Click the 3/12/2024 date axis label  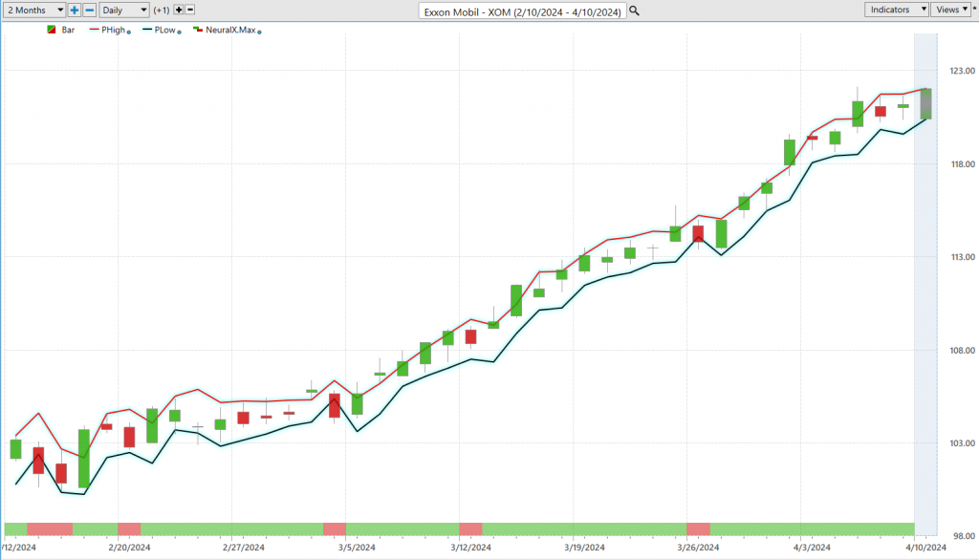pyautogui.click(x=470, y=548)
